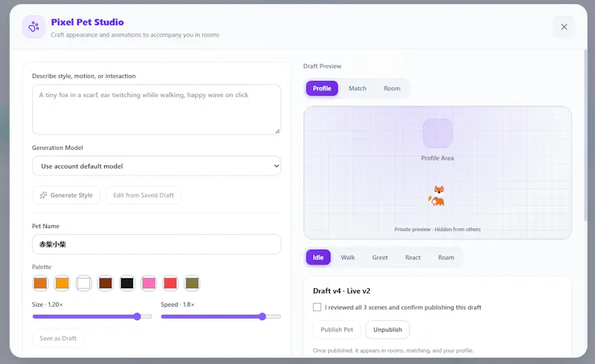Click 'Private preview · Hidden from others' text

click(x=437, y=230)
